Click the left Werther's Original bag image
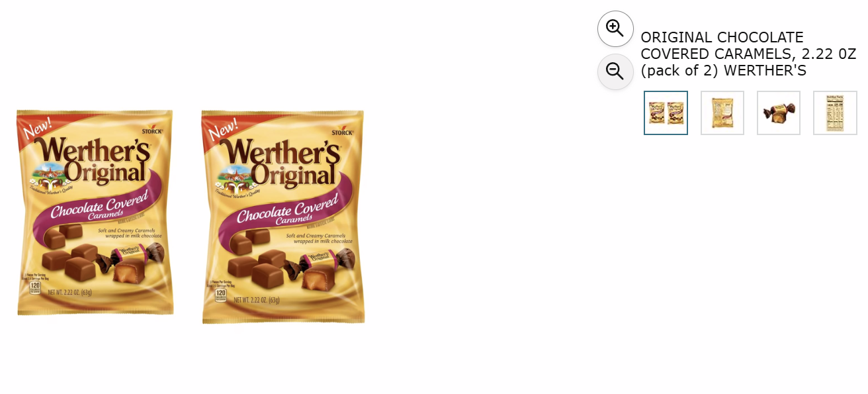The width and height of the screenshot is (868, 394). point(95,213)
